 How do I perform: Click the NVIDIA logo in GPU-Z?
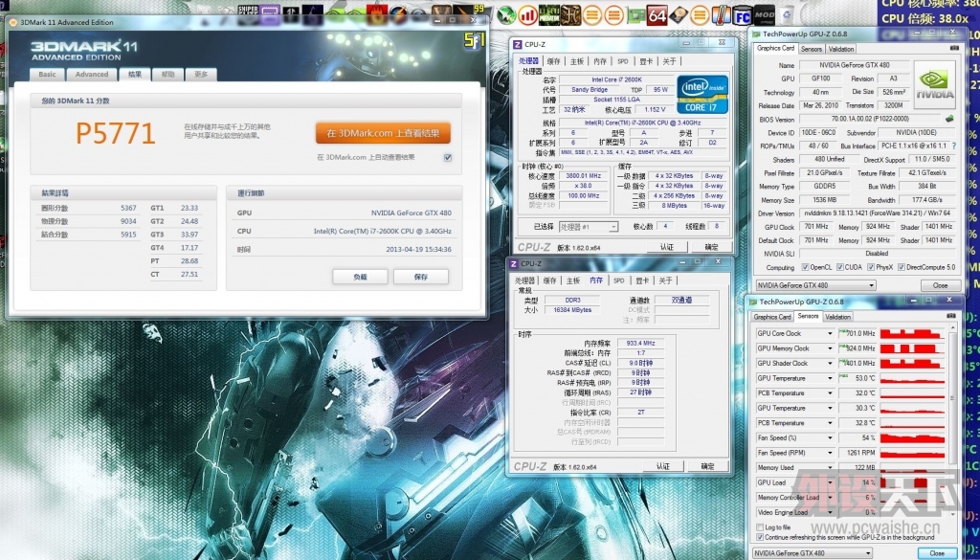pyautogui.click(x=935, y=85)
